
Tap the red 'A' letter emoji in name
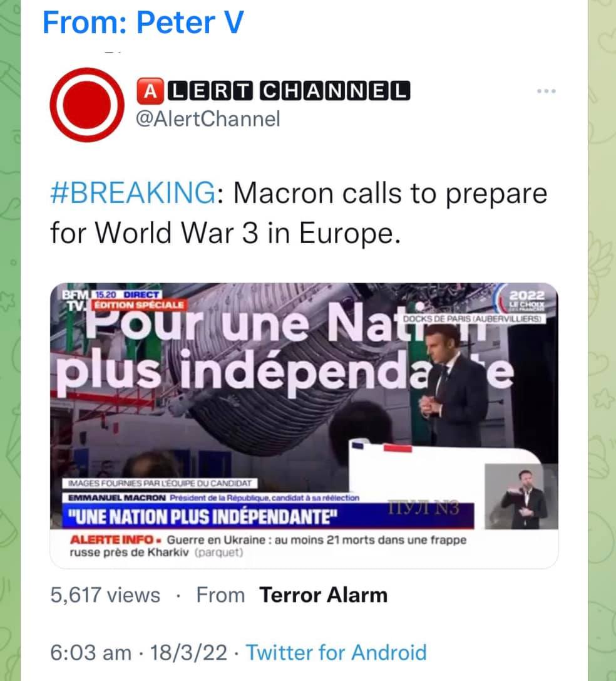click(x=150, y=91)
